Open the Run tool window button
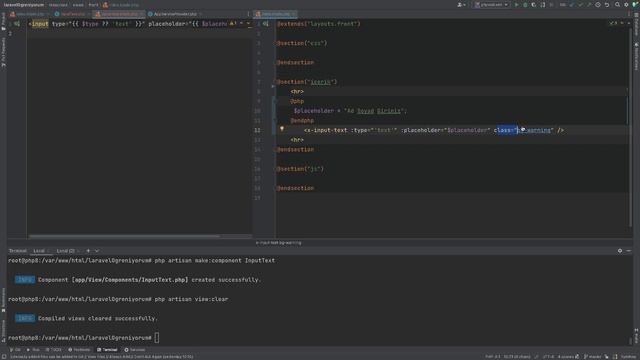This screenshot has height=360, width=640. pyautogui.click(x=33, y=350)
